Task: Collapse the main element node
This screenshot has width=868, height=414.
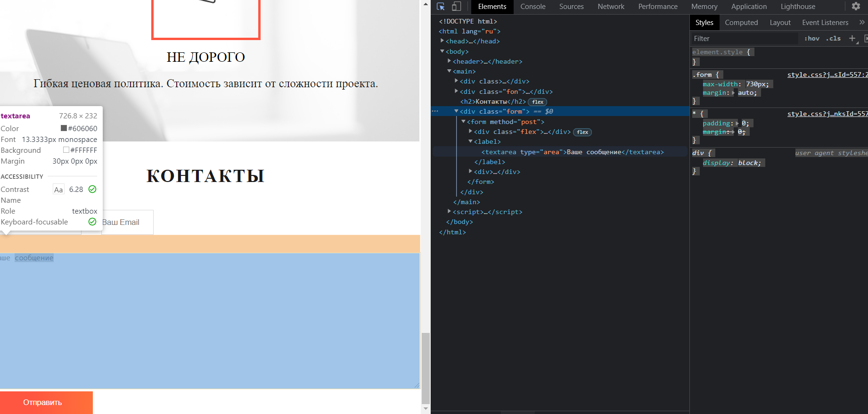Action: [449, 71]
